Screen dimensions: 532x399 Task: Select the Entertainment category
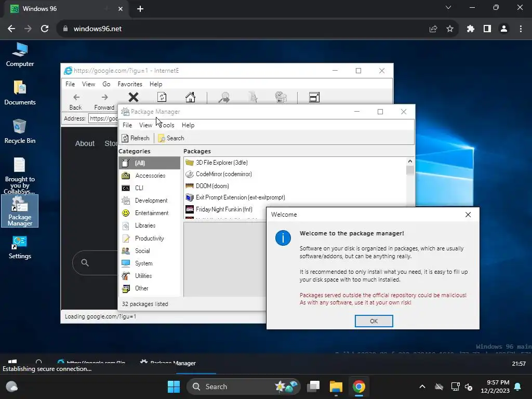tap(149, 213)
